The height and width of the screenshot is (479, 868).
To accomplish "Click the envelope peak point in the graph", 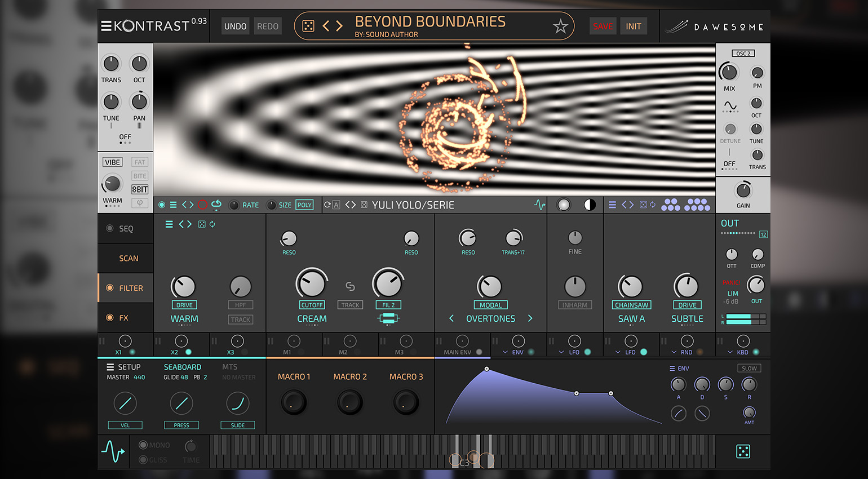I will coord(486,369).
